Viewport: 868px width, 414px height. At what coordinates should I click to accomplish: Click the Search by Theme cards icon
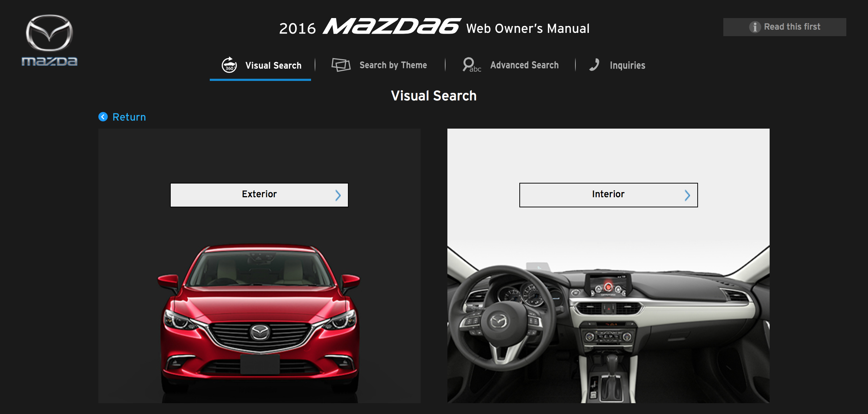point(341,65)
